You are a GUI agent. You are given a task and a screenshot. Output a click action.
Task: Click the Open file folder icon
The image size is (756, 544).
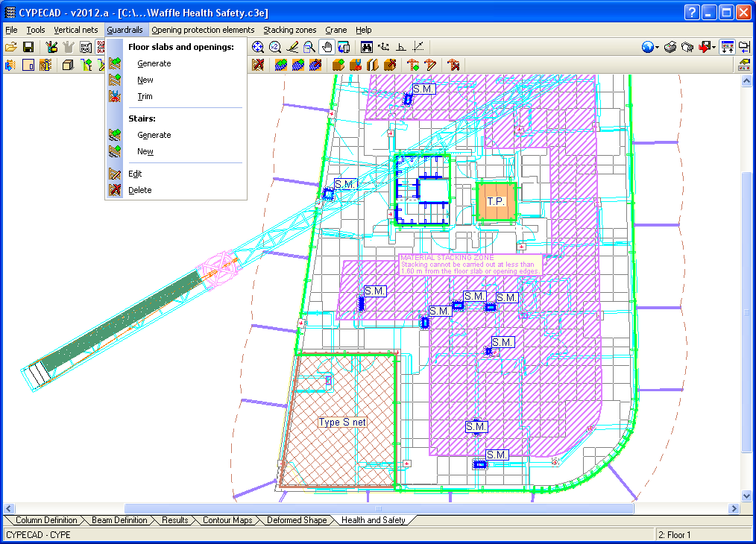pos(10,47)
